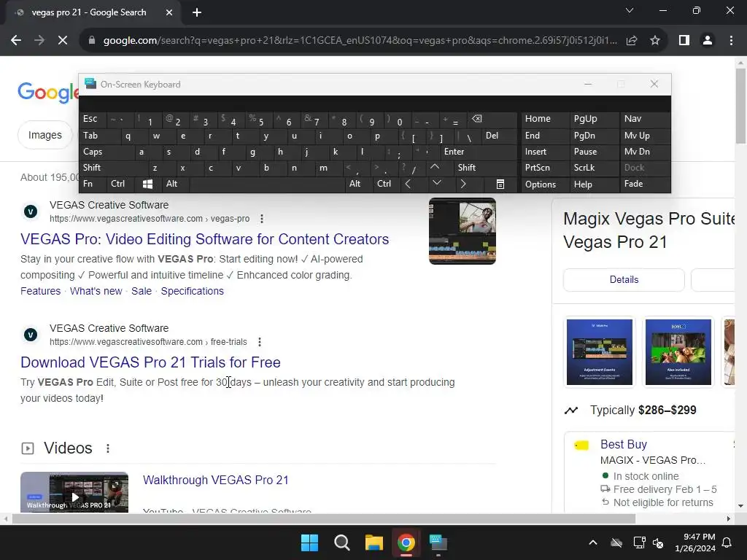Open the What's new sitelink

(x=96, y=291)
